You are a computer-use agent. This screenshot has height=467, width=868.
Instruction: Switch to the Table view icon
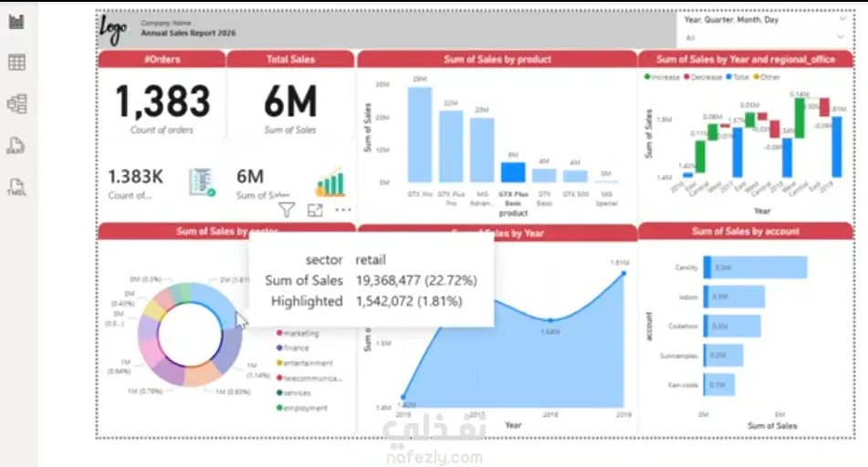(x=16, y=63)
